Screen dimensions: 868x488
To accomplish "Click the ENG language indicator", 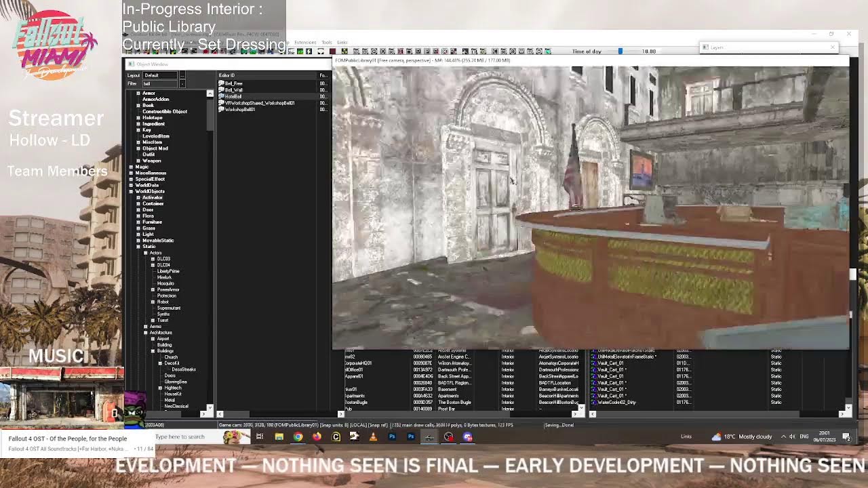I will pyautogui.click(x=804, y=437).
